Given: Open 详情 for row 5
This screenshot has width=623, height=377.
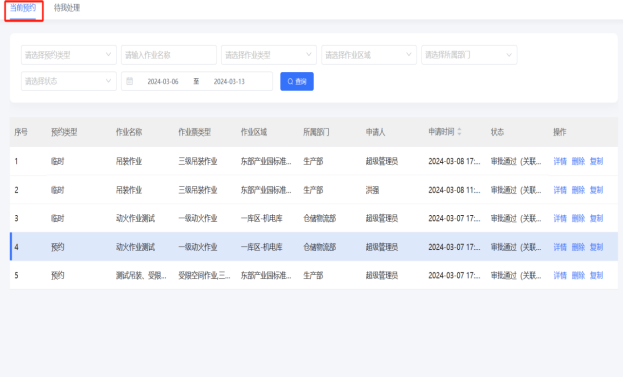Looking at the screenshot, I should tap(560, 275).
